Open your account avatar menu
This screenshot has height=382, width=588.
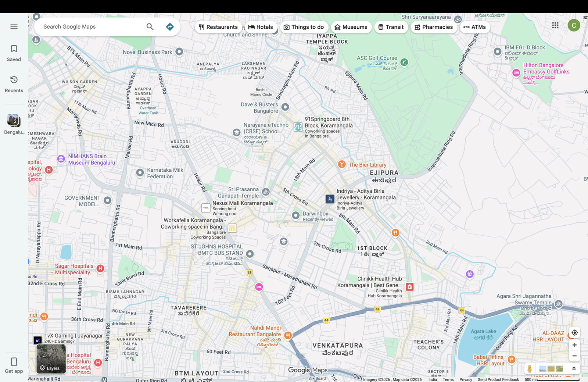(574, 25)
